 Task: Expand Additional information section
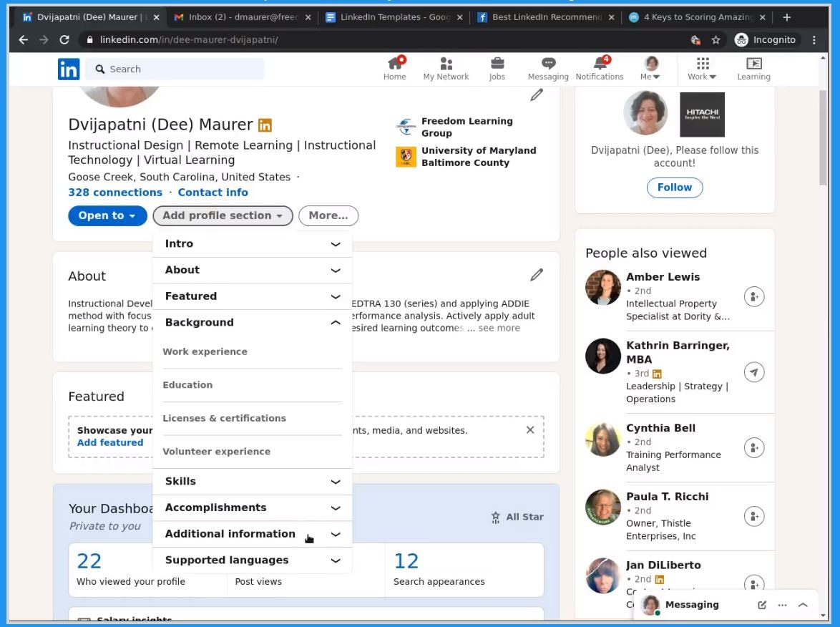point(253,534)
